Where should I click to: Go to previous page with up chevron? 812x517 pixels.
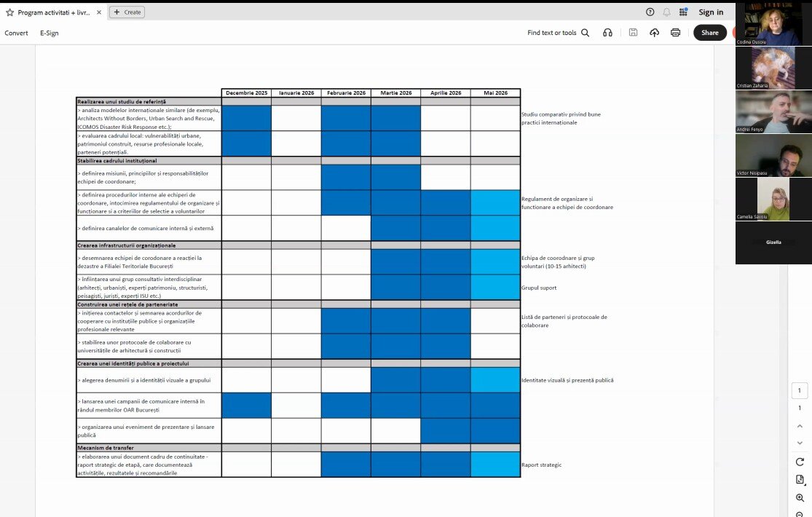pos(800,426)
